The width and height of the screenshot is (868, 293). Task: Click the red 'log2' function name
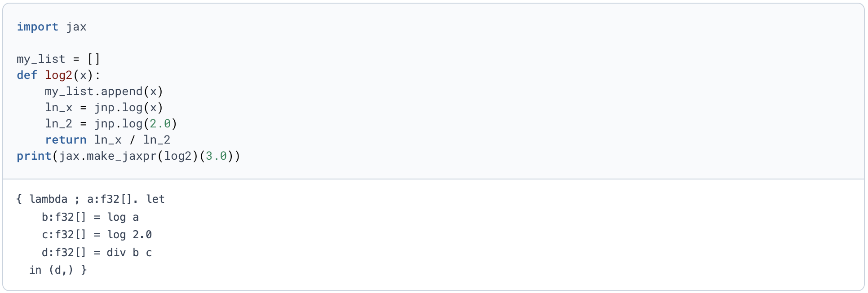[x=58, y=75]
